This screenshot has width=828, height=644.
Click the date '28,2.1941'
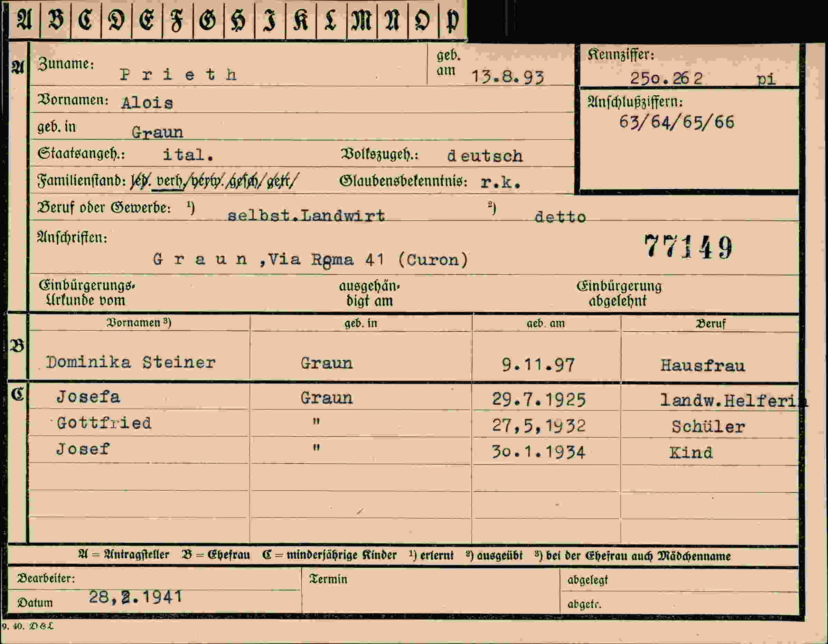pyautogui.click(x=135, y=597)
